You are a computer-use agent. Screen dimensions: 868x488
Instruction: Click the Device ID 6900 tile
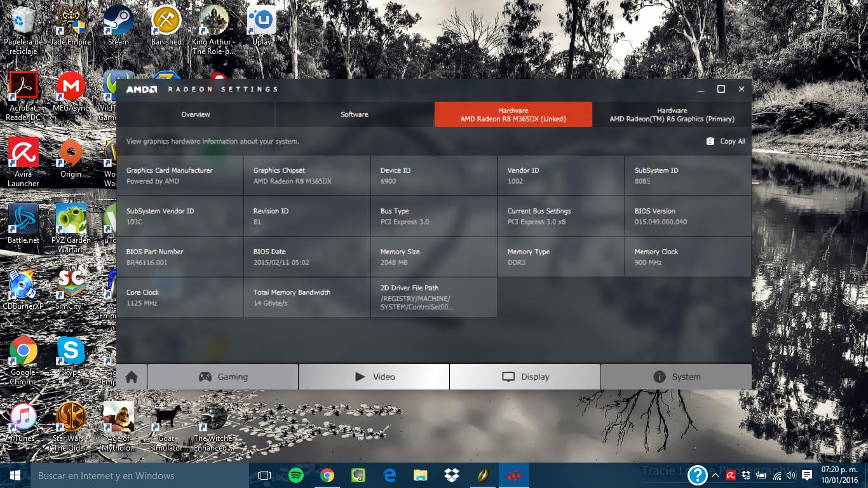[433, 175]
